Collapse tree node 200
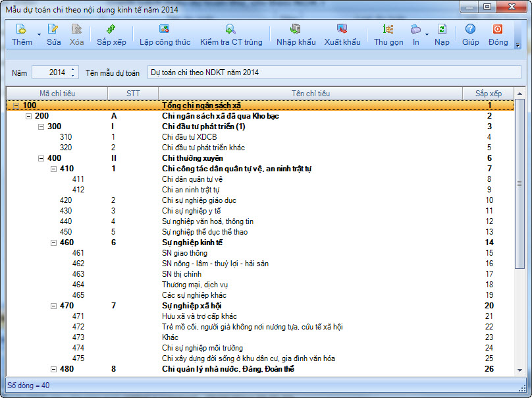 pos(28,116)
